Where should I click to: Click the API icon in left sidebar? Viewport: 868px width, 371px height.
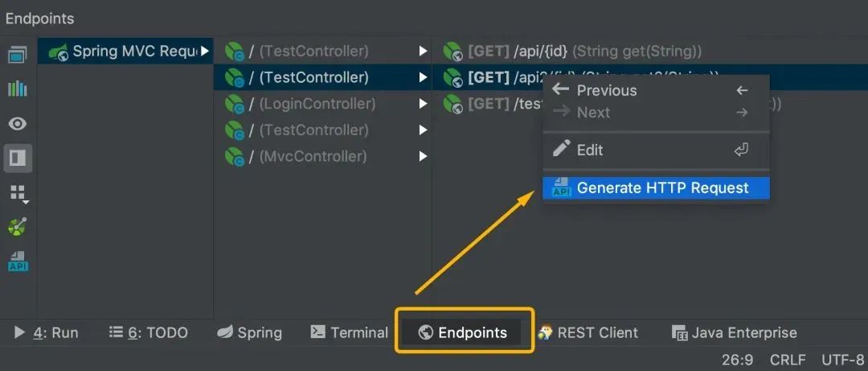(x=17, y=261)
